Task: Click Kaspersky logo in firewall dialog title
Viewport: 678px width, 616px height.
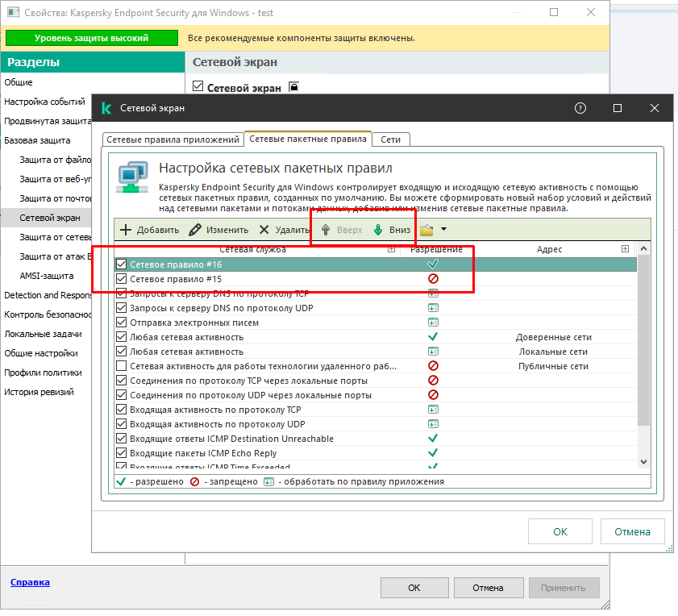Action: click(106, 108)
